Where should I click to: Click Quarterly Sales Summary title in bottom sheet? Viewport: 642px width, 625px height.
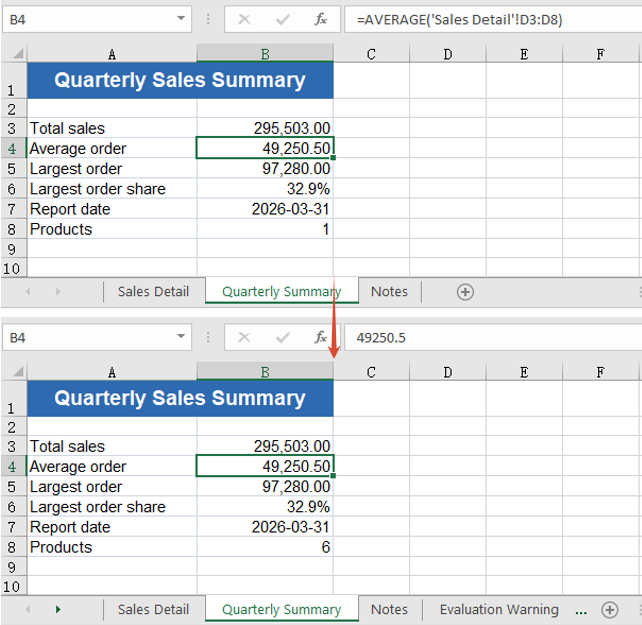click(180, 398)
